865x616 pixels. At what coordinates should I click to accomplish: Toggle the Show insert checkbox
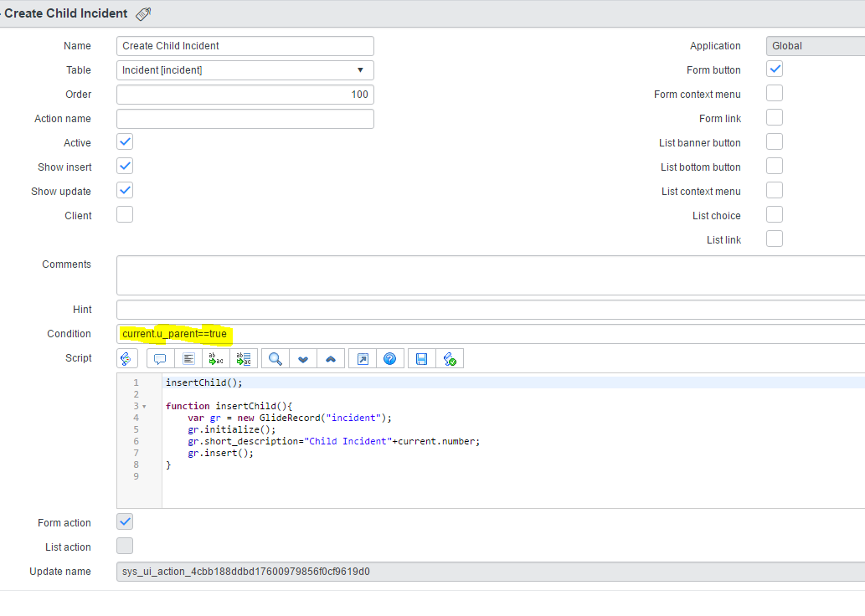[126, 166]
